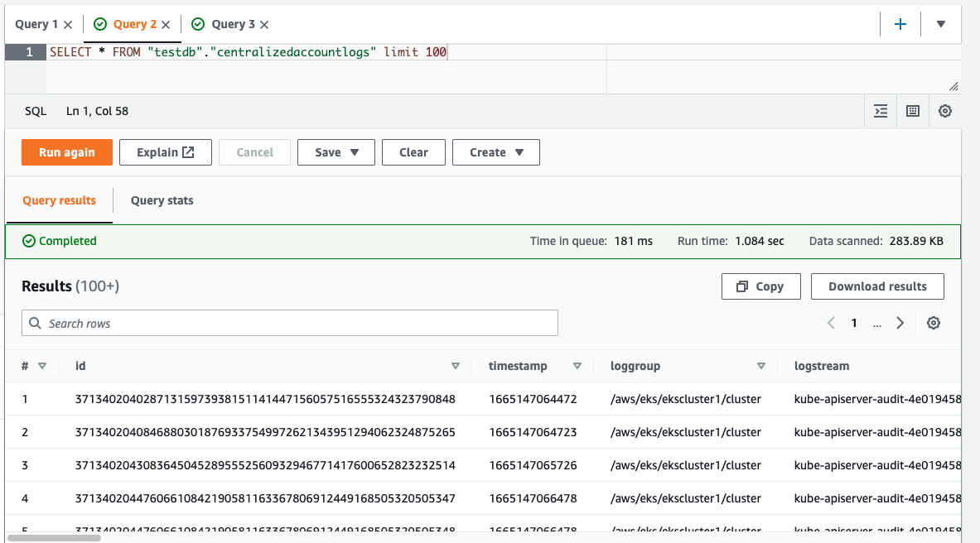Open the Create dropdown menu
Screen dimensions: 980x543
[x=496, y=152]
